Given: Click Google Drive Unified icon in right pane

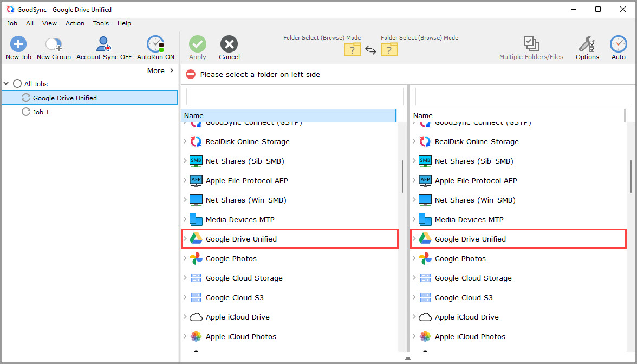Looking at the screenshot, I should point(425,239).
